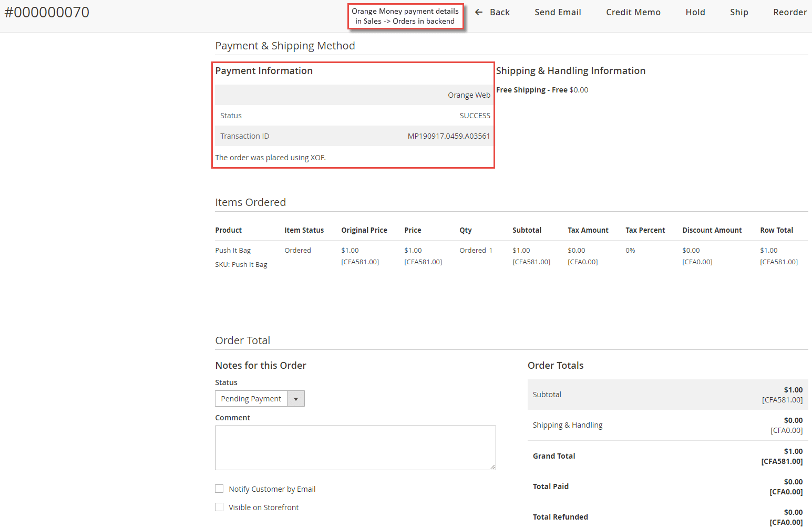Click the SUCCESS payment status value
This screenshot has width=812, height=528.
coord(475,115)
